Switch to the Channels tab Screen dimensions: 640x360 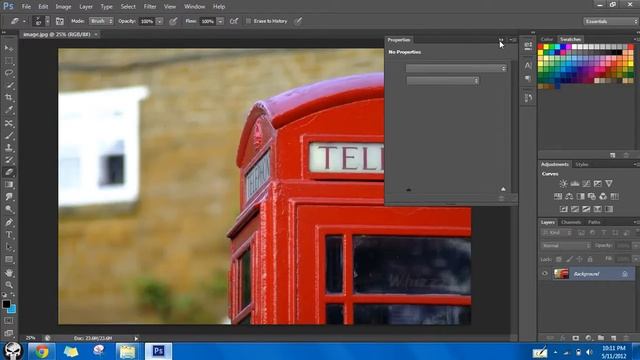coord(571,222)
